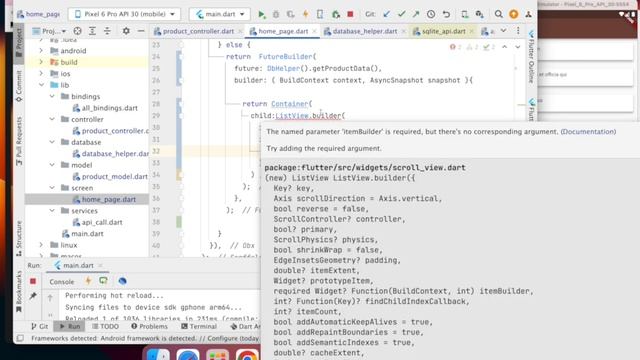640x360 pixels.
Task: Click Git update project arrow icon
Action: [x=387, y=14]
